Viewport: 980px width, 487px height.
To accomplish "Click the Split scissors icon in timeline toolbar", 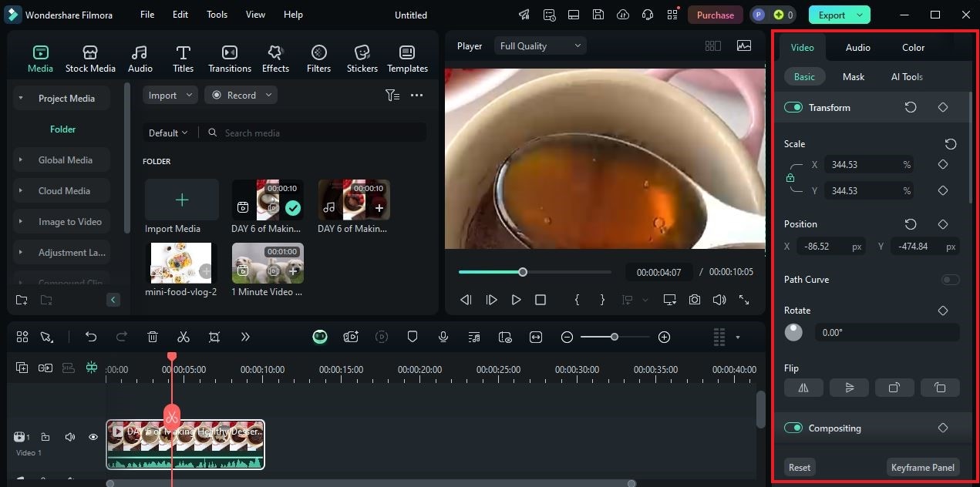I will (x=184, y=337).
